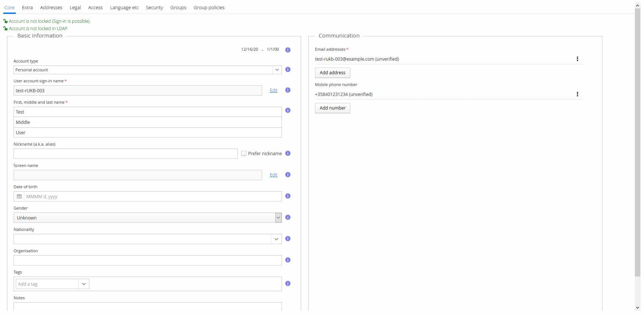Image resolution: width=644 pixels, height=314 pixels.
Task: Click the Add number button
Action: point(332,108)
